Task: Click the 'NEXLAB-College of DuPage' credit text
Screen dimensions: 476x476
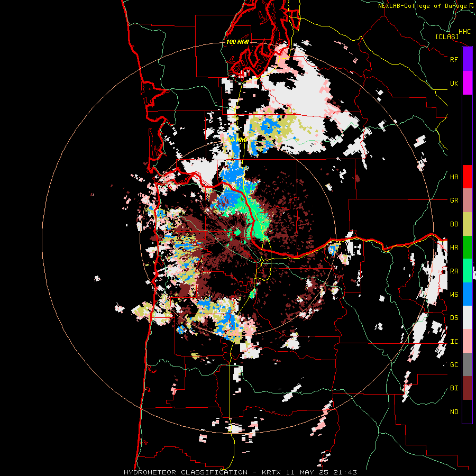Action: click(422, 6)
